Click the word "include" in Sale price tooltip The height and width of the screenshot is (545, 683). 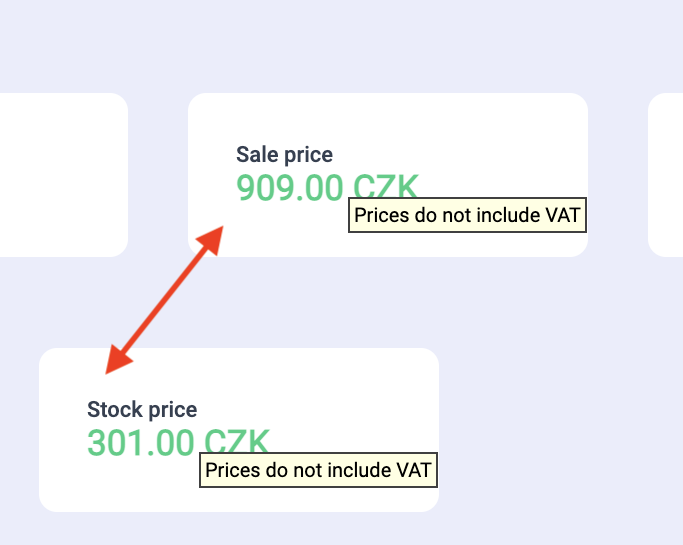click(511, 215)
